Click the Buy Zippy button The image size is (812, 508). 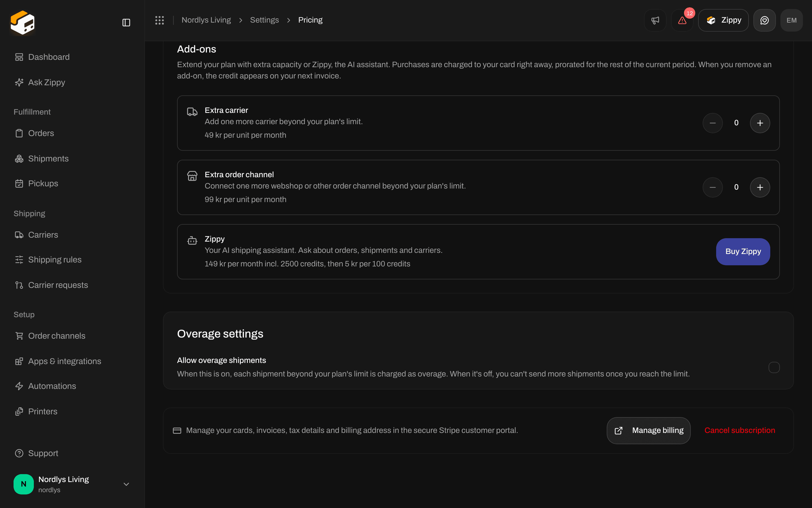click(743, 252)
